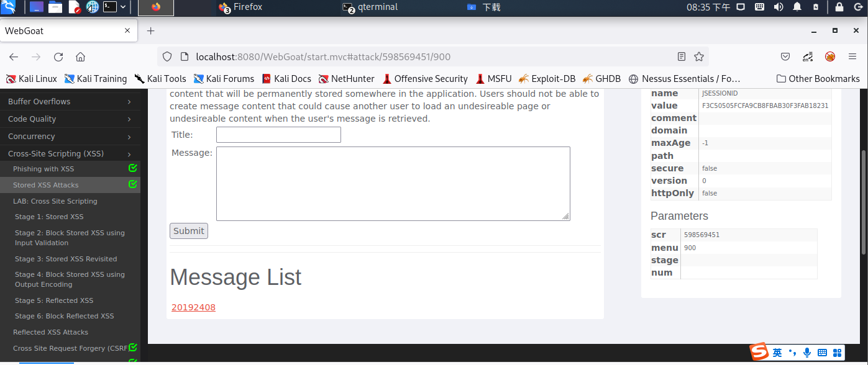Click the Sogou input method logo
This screenshot has width=868, height=365.
point(759,352)
